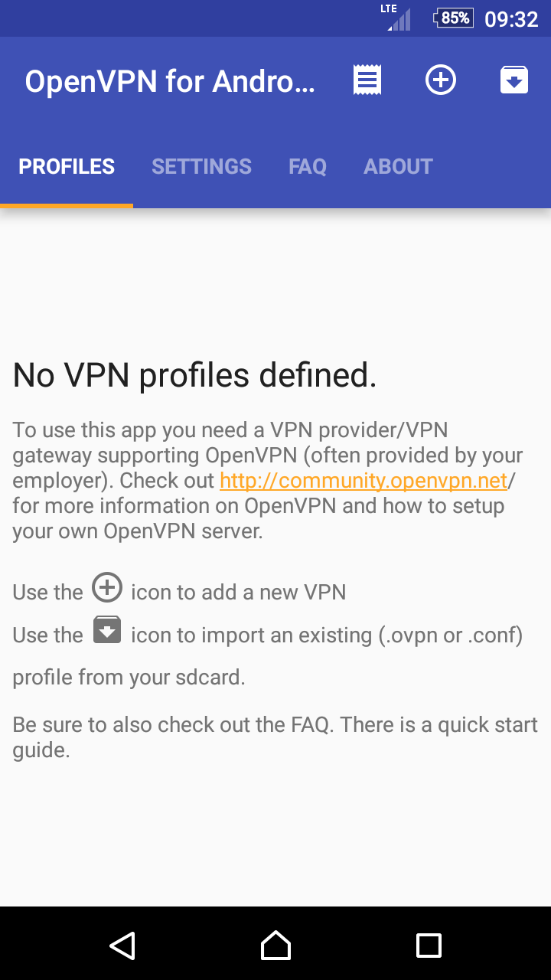Tap the import icon beside the .ovpn instructions

point(107,631)
